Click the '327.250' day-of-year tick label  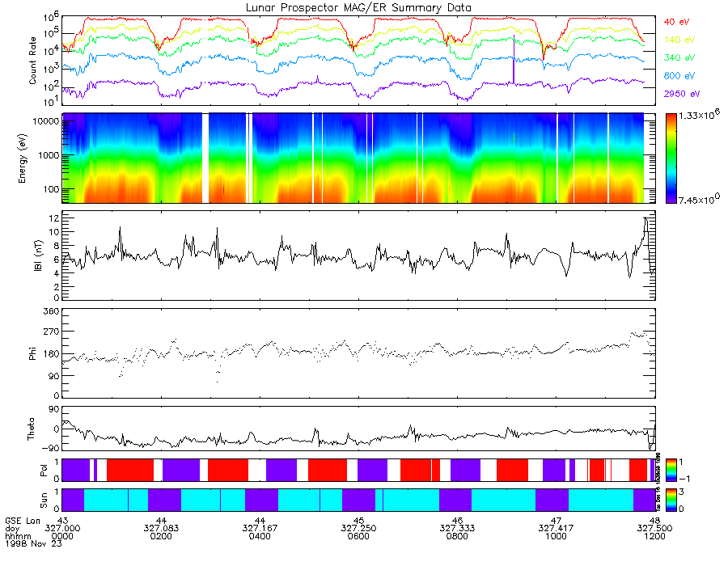click(x=358, y=529)
